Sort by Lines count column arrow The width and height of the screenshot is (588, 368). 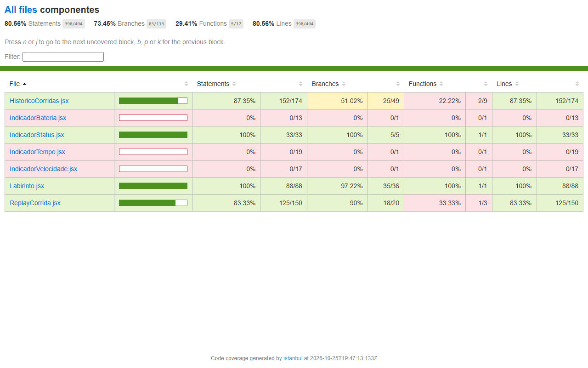(577, 84)
